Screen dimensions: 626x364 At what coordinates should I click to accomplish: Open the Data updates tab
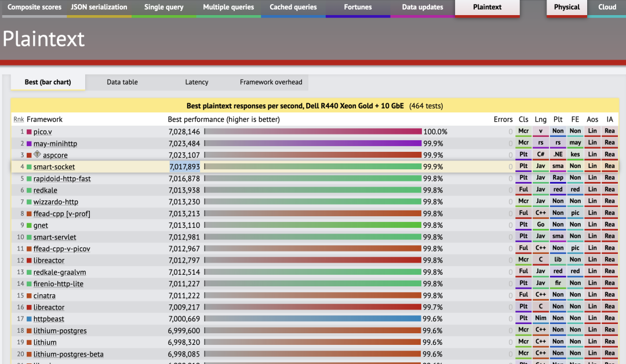423,7
